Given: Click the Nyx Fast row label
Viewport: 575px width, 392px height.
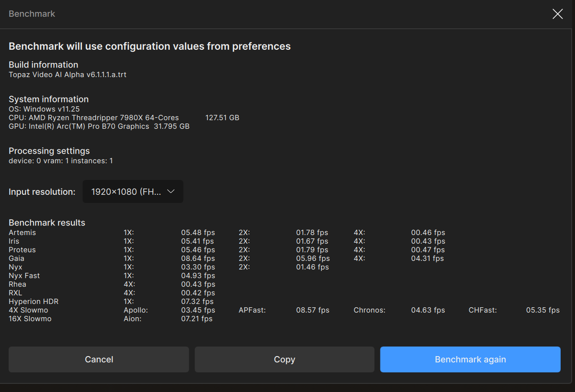Looking at the screenshot, I should point(24,276).
